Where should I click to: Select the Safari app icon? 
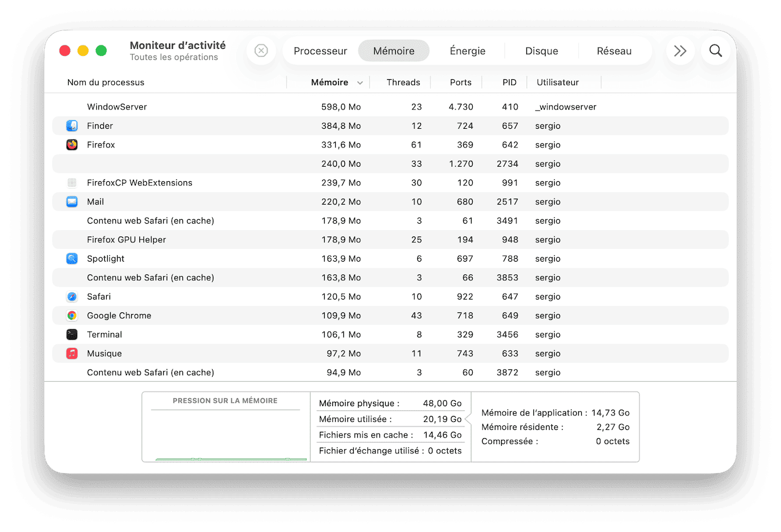tap(71, 296)
